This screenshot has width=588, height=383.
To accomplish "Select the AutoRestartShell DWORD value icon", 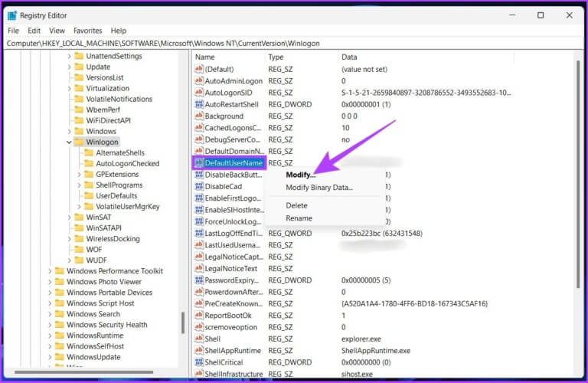I will [199, 104].
